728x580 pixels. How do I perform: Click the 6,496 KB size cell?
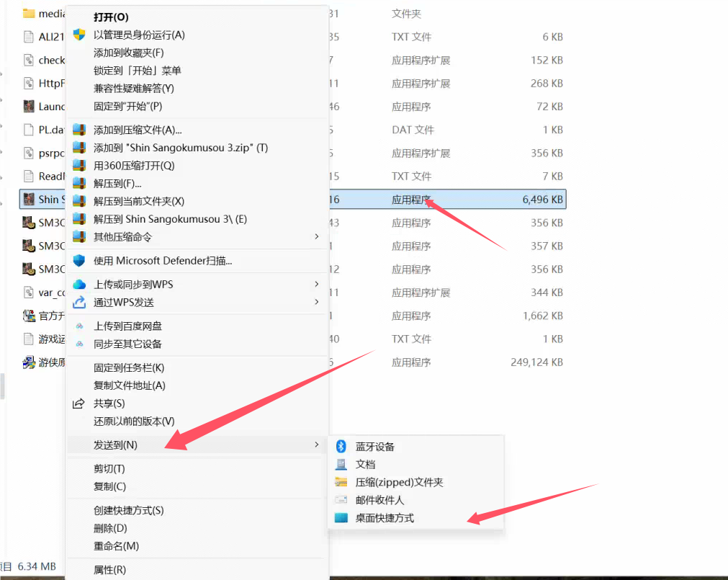click(543, 200)
